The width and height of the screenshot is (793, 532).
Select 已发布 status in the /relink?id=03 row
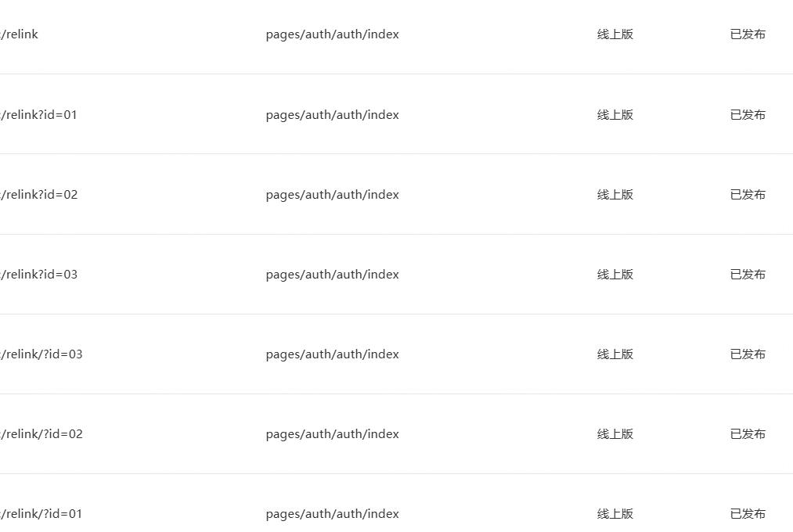748,275
